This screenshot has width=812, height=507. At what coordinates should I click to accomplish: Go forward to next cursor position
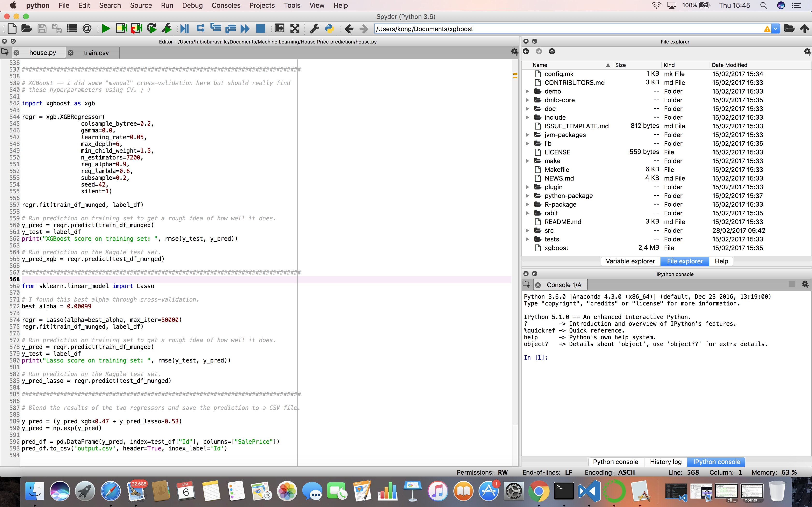click(x=364, y=29)
